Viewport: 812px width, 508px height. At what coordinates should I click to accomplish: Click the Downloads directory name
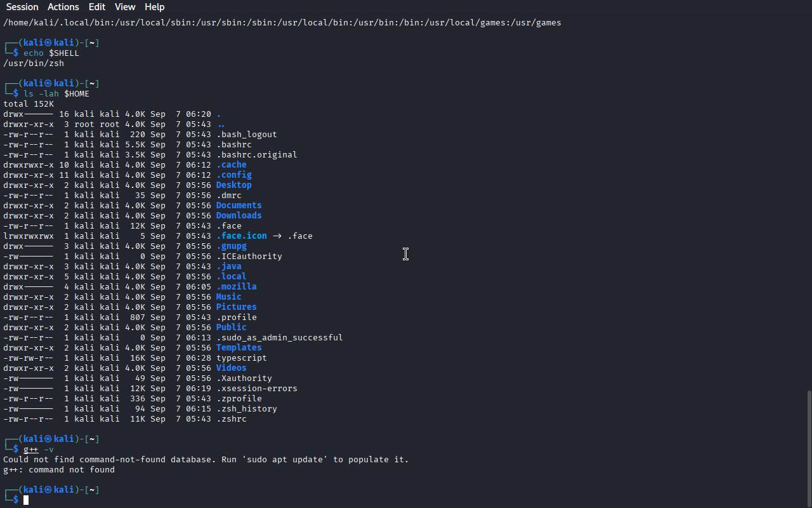(239, 216)
